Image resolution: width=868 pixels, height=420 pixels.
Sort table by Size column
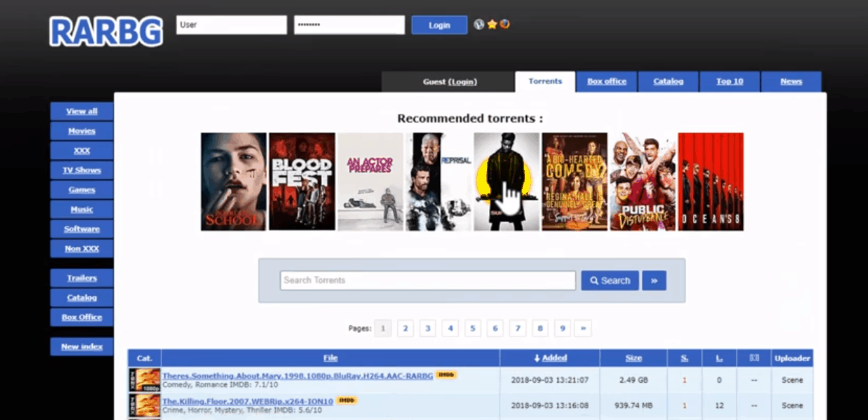(x=633, y=358)
